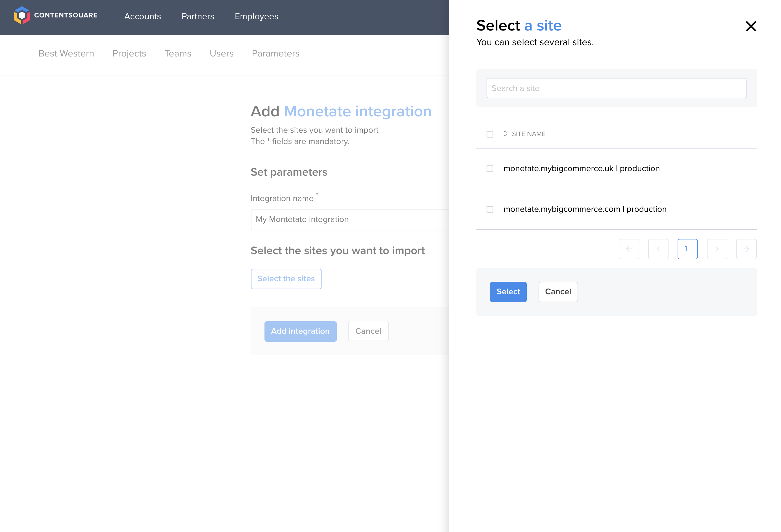Viewport: 781px width, 532px height.
Task: Open the Accounts menu
Action: (x=142, y=16)
